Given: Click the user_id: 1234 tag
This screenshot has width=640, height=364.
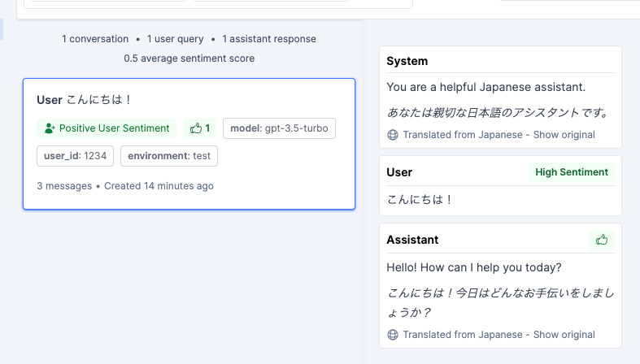Looking at the screenshot, I should (x=75, y=156).
